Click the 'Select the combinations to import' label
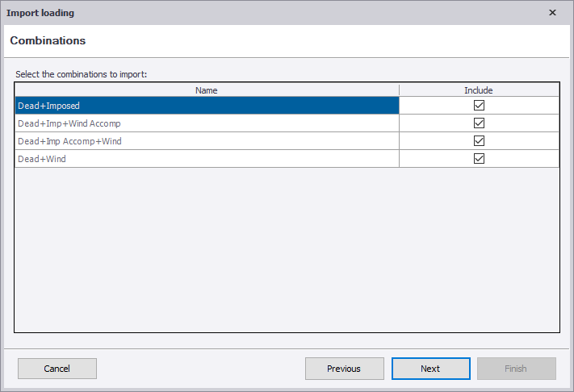574x392 pixels. click(81, 74)
